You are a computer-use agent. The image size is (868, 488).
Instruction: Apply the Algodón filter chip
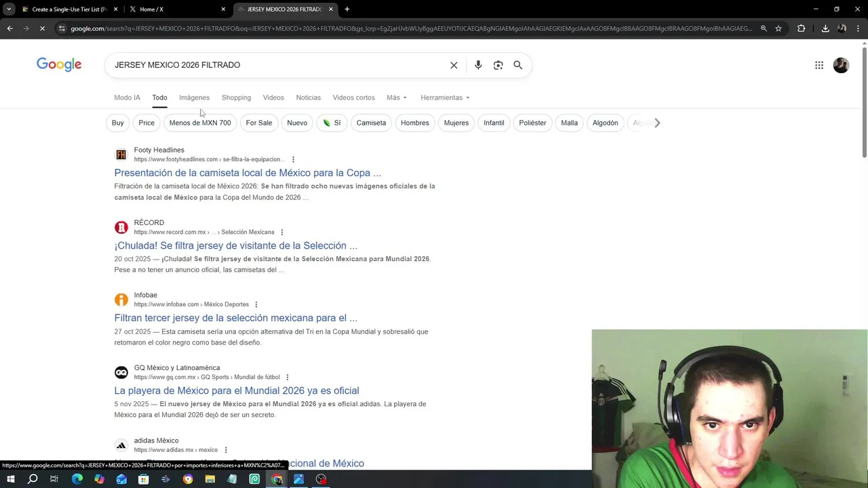pos(606,123)
